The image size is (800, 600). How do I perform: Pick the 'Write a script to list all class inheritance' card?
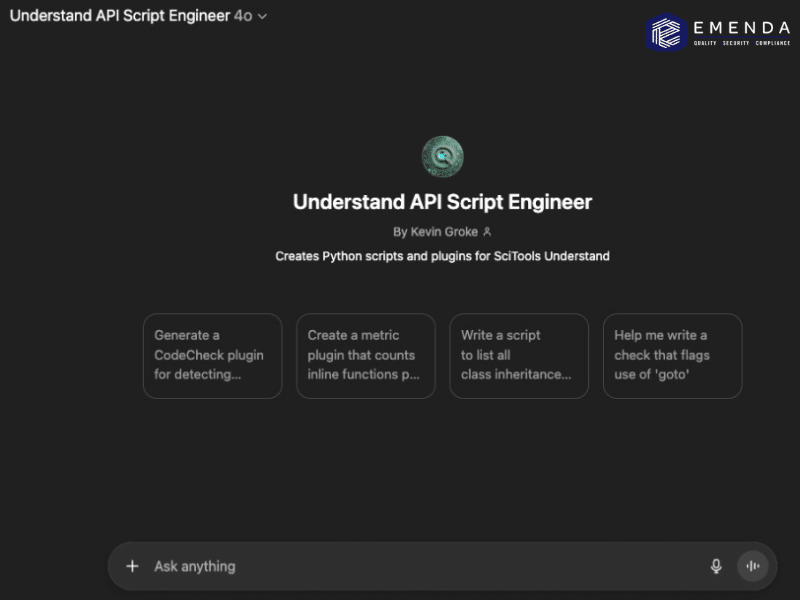(x=519, y=356)
